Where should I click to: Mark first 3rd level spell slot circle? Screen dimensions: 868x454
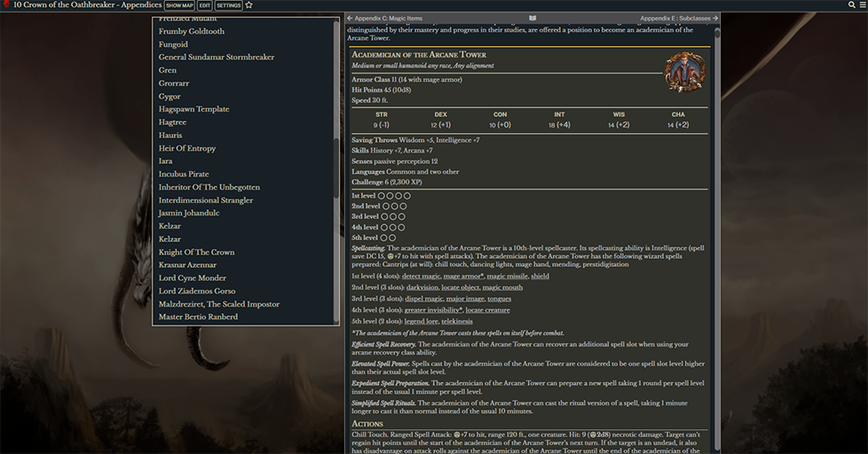(x=383, y=216)
